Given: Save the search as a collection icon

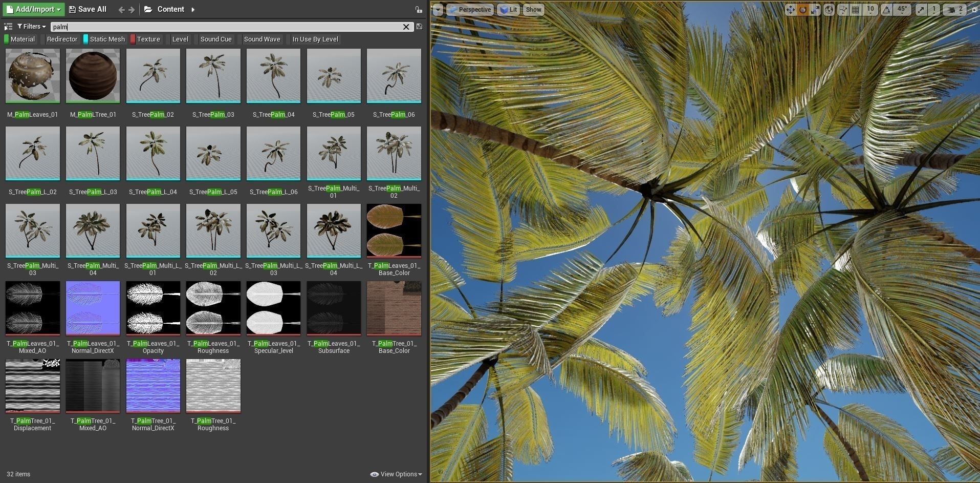Looking at the screenshot, I should coord(419,27).
